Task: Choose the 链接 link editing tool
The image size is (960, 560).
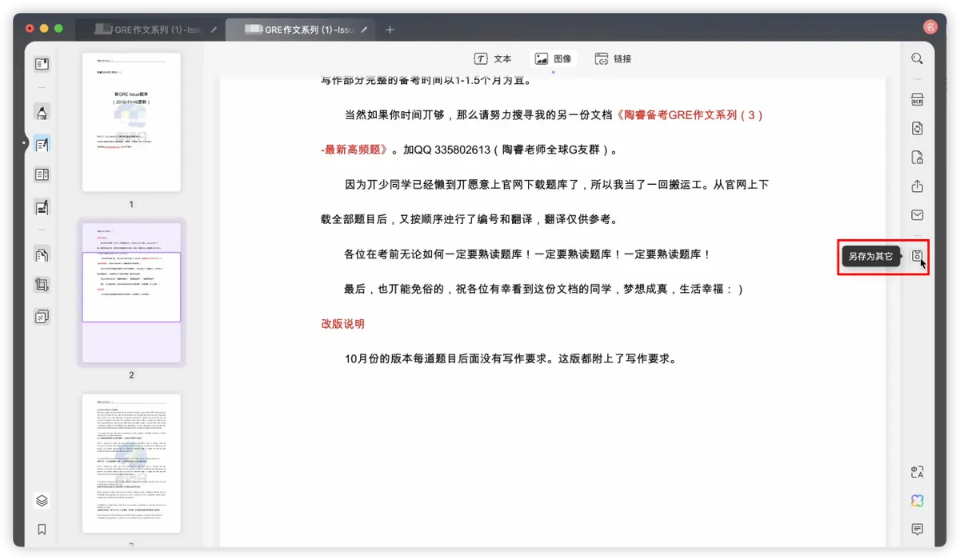Action: [x=613, y=58]
